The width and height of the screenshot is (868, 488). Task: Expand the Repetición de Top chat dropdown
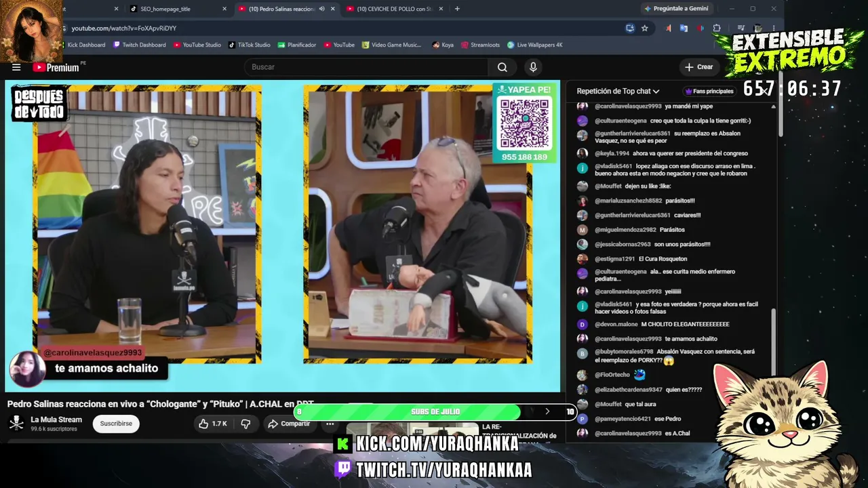pyautogui.click(x=618, y=91)
